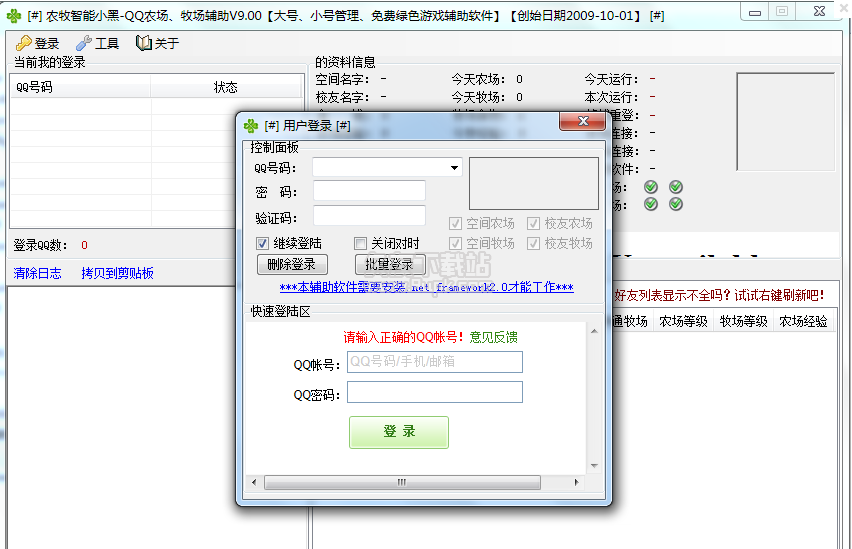Click the clover icon in login dialog title
852x549 pixels.
pyautogui.click(x=251, y=126)
